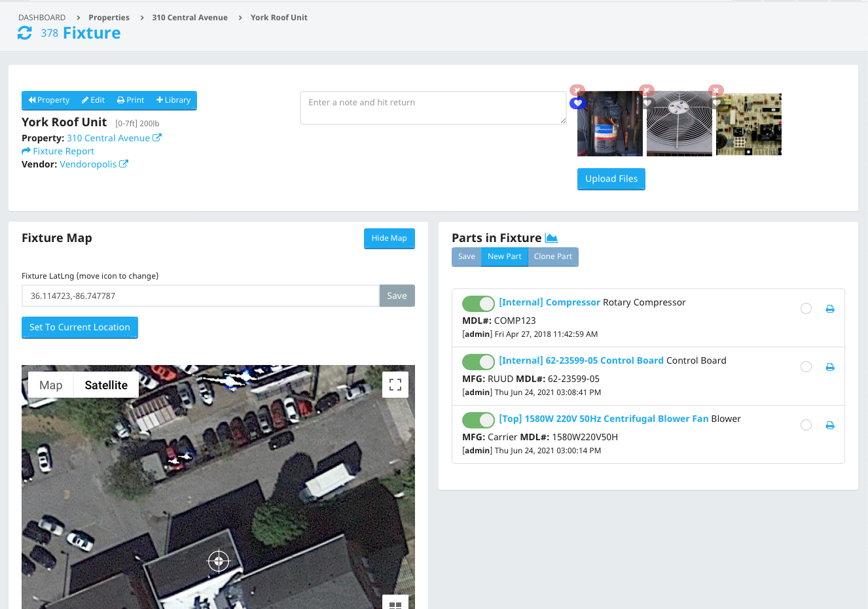Open the compressor photo thumbnail
Viewport: 868px width, 609px height.
610,124
